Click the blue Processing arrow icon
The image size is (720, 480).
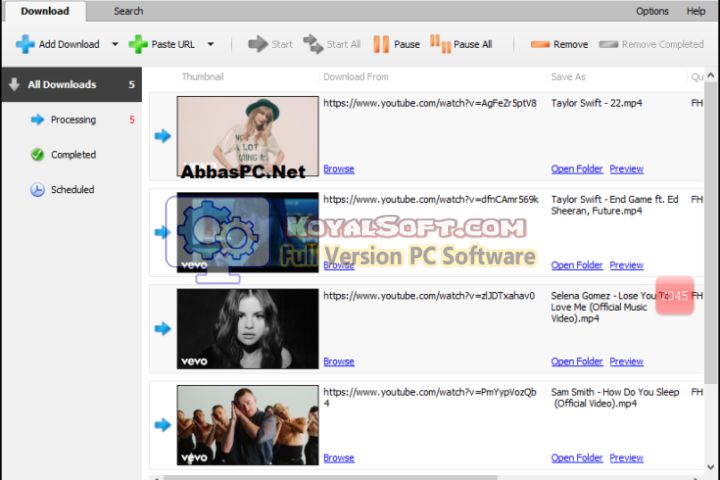pos(37,120)
